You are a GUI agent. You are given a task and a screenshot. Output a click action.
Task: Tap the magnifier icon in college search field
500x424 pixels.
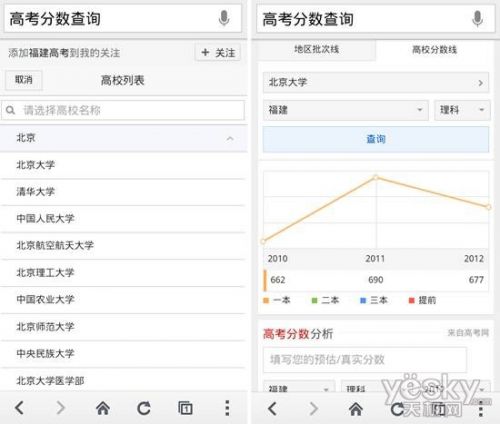tap(11, 110)
